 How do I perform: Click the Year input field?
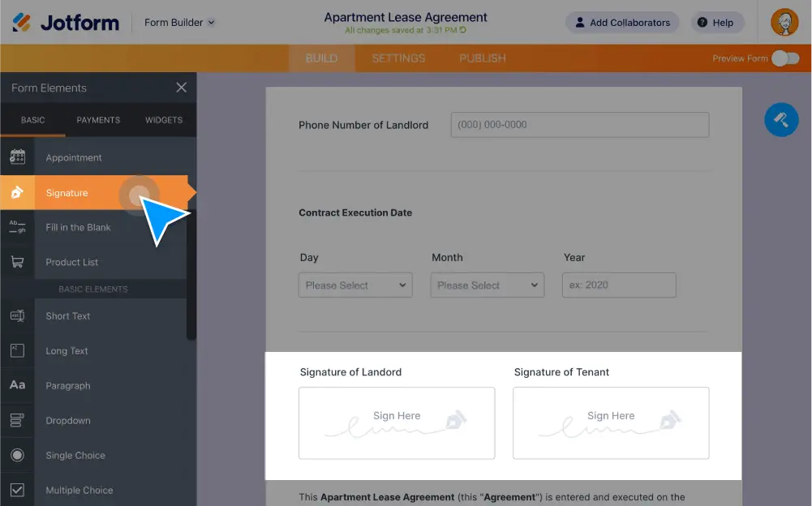coord(618,285)
